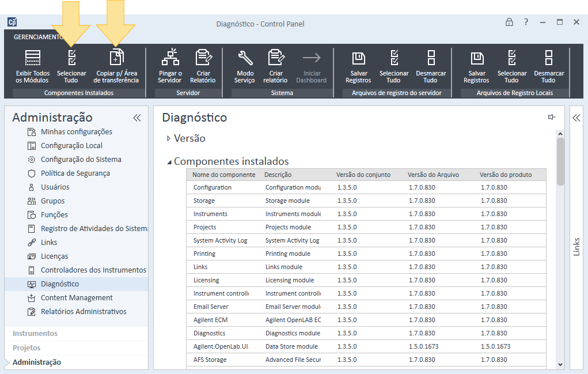Select Diagnóstico in navigation pane

pyautogui.click(x=76, y=284)
